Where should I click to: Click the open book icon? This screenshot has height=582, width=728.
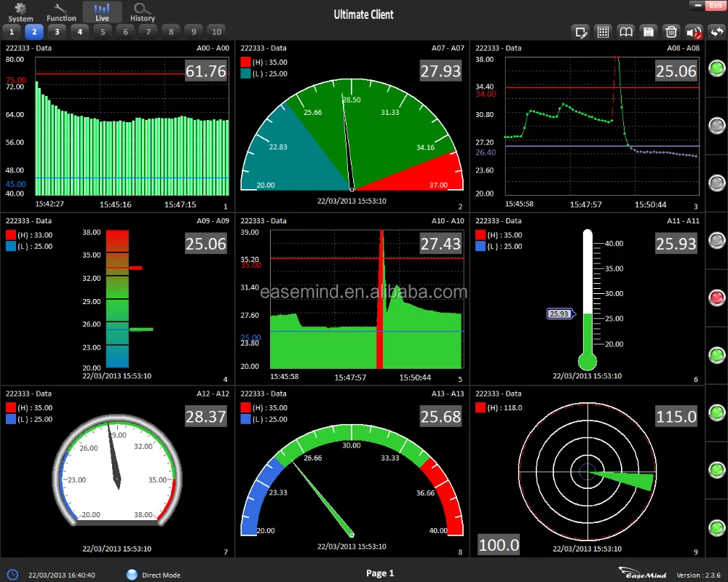pyautogui.click(x=625, y=31)
